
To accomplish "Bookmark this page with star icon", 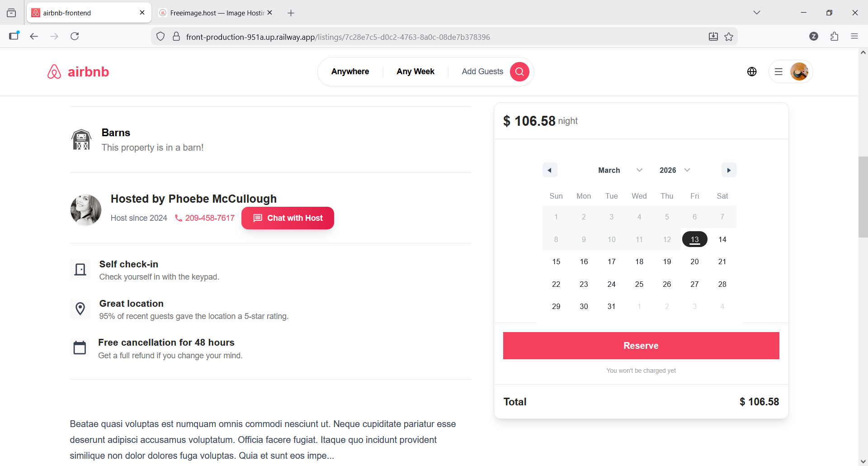I will pos(729,37).
